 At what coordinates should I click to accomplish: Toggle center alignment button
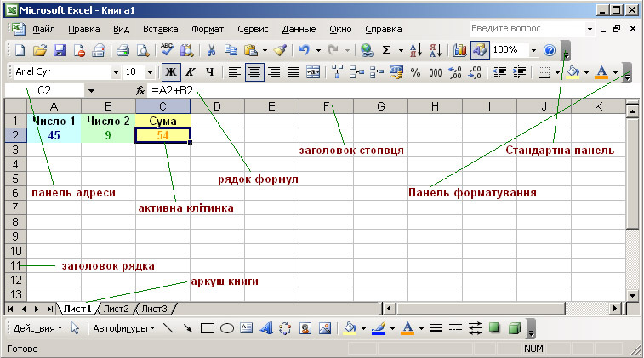254,72
